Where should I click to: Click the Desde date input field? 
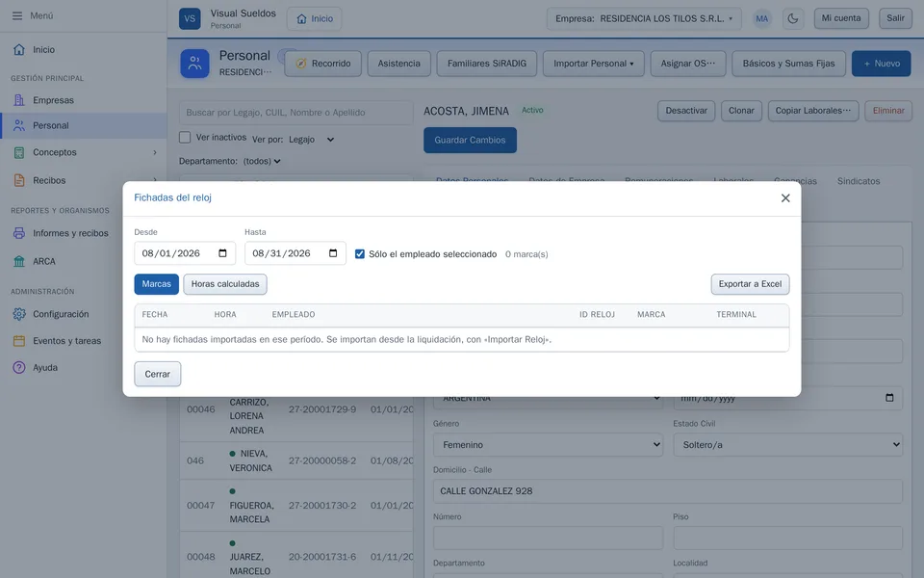coord(185,253)
